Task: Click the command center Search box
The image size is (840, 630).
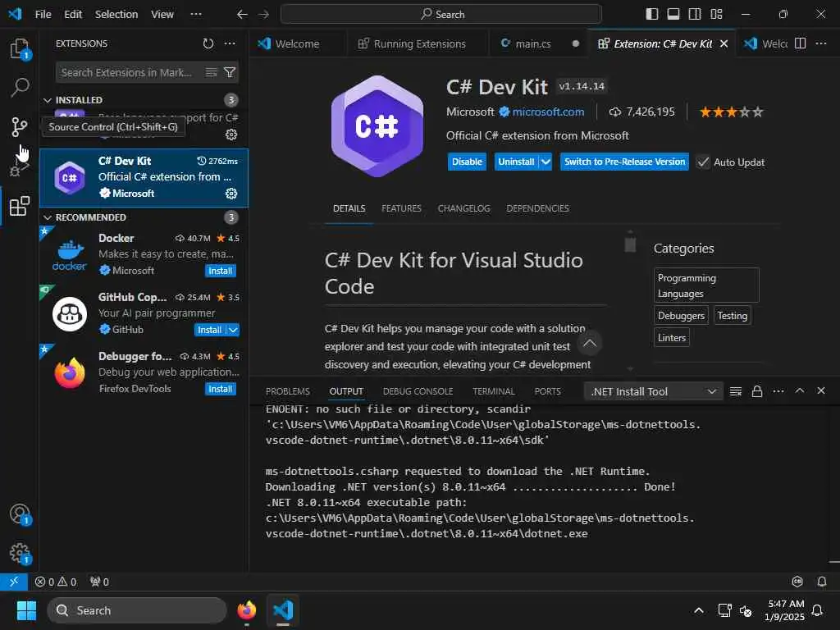Action: click(441, 15)
